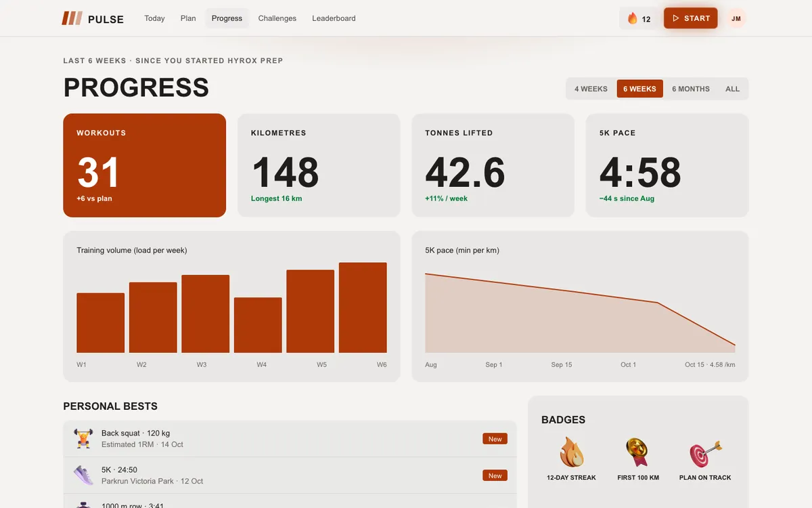Screen dimensions: 812x508
Task: Choose the ALL time range
Action: 733,89
